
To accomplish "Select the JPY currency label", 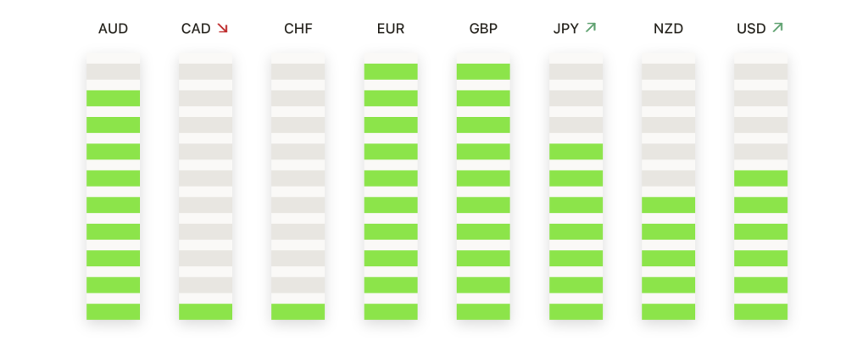I will [x=565, y=29].
